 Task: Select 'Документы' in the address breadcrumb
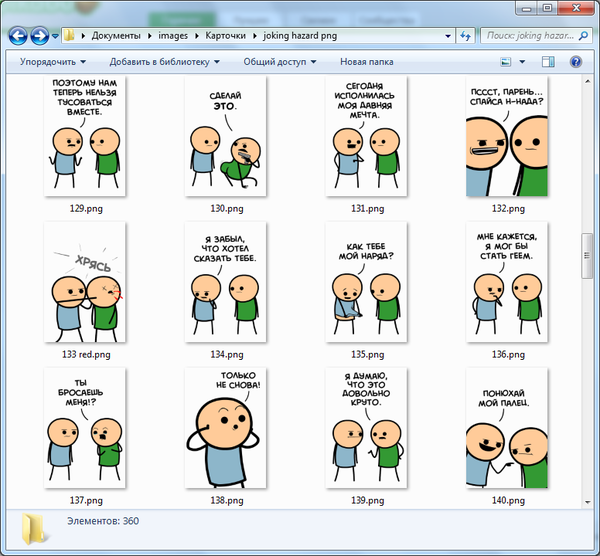116,36
